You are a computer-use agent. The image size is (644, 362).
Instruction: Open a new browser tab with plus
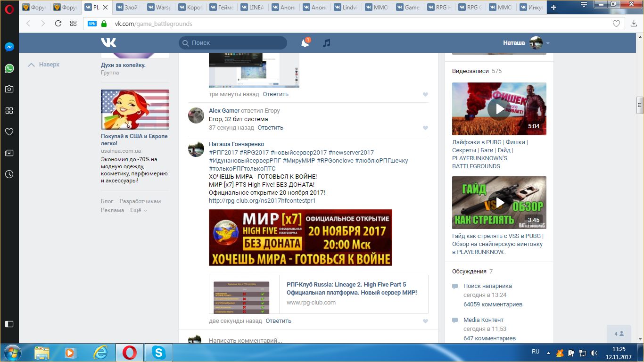pyautogui.click(x=553, y=7)
